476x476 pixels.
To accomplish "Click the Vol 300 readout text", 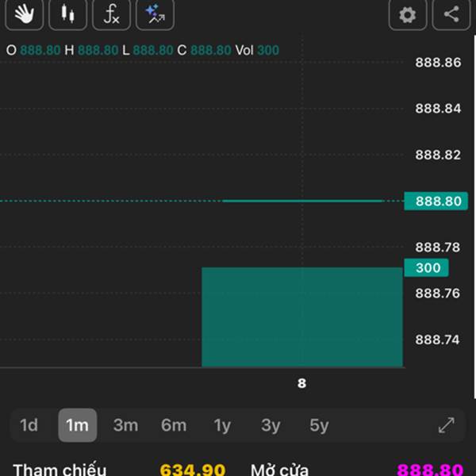I will (257, 51).
